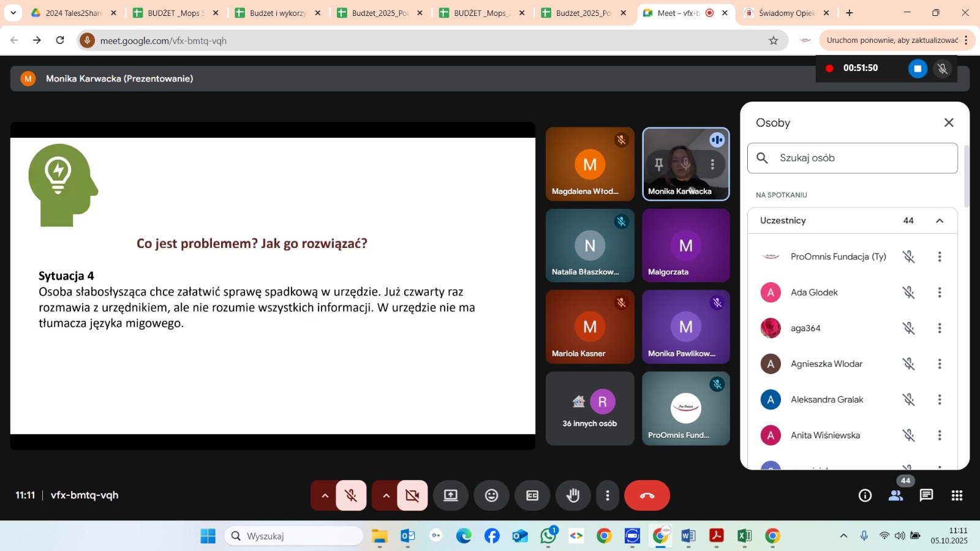980x551 pixels.
Task: Open audio settings arrow beside the microphone
Action: [325, 495]
